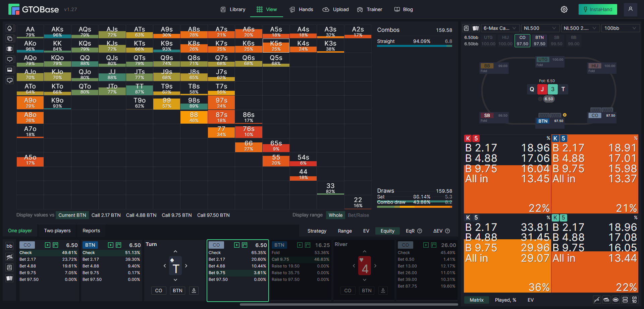Select Call 2.17 BTN display option
The image size is (644, 309).
click(x=106, y=215)
